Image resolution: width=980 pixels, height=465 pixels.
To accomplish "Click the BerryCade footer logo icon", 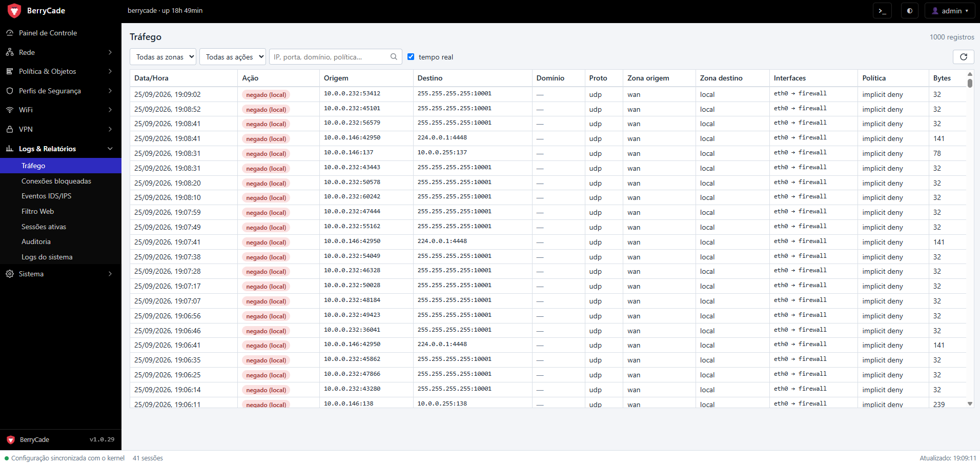I will click(11, 440).
